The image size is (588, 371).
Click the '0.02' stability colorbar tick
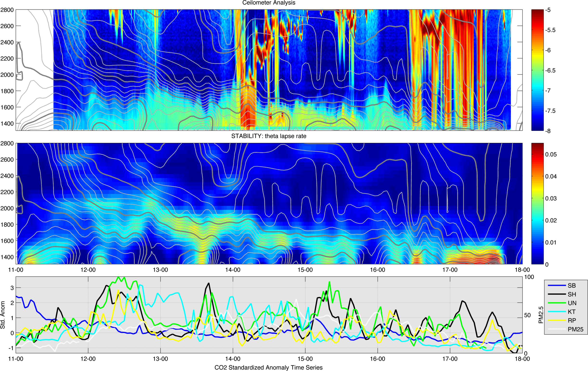[x=551, y=220]
